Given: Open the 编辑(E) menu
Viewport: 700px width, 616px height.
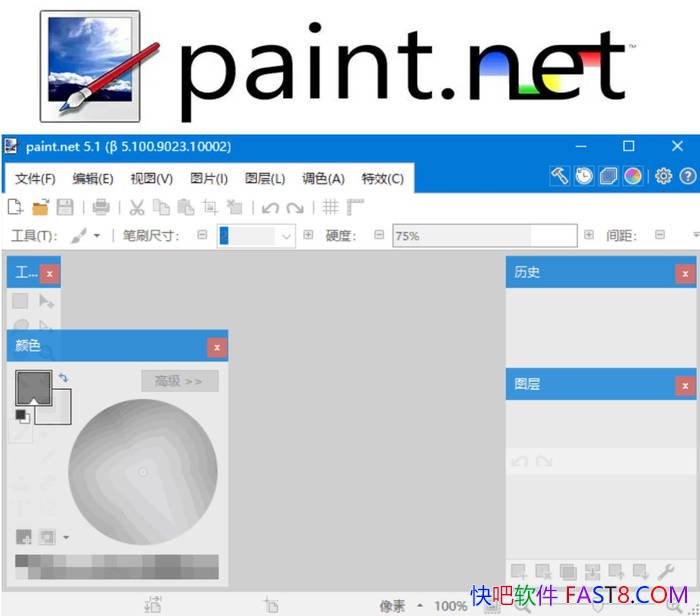Looking at the screenshot, I should [93, 179].
